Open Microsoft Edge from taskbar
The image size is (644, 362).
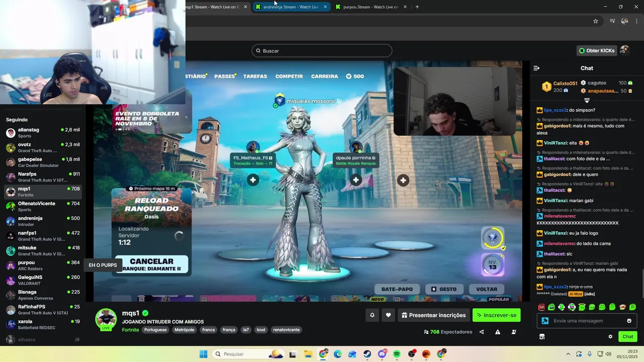click(338, 354)
